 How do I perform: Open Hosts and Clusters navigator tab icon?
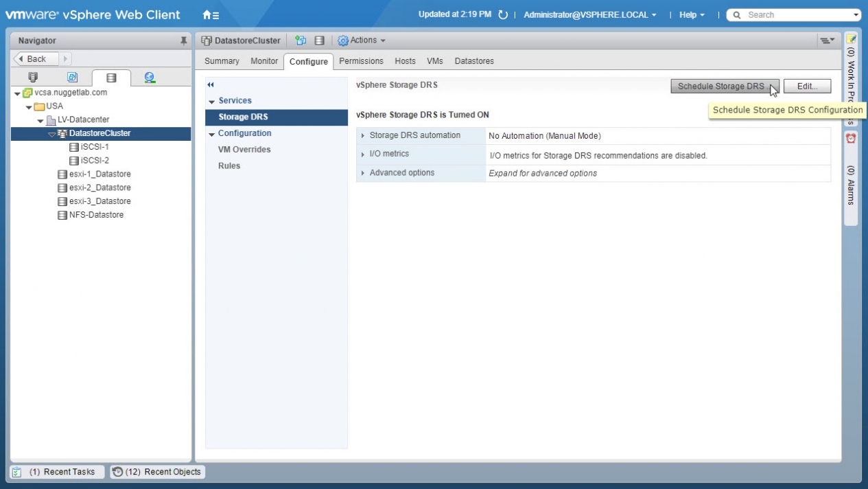(33, 78)
